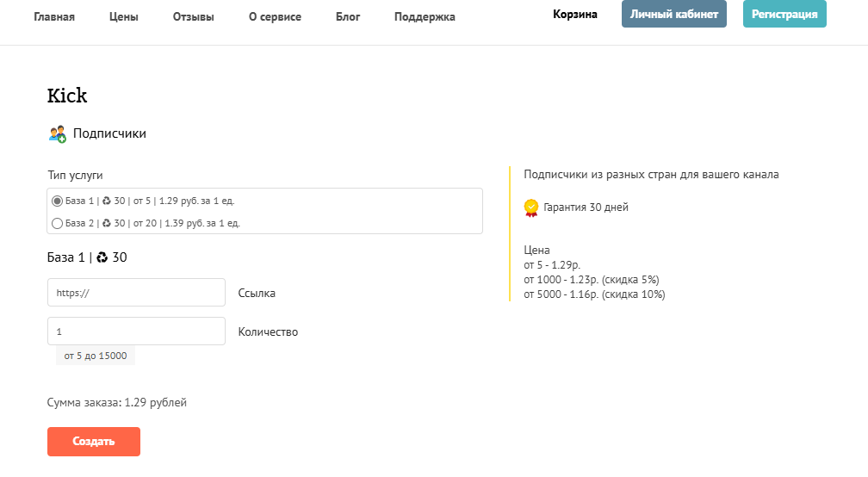Click the recycle icon in База 1 heading
Screen dimensions: 868x477
tap(102, 257)
